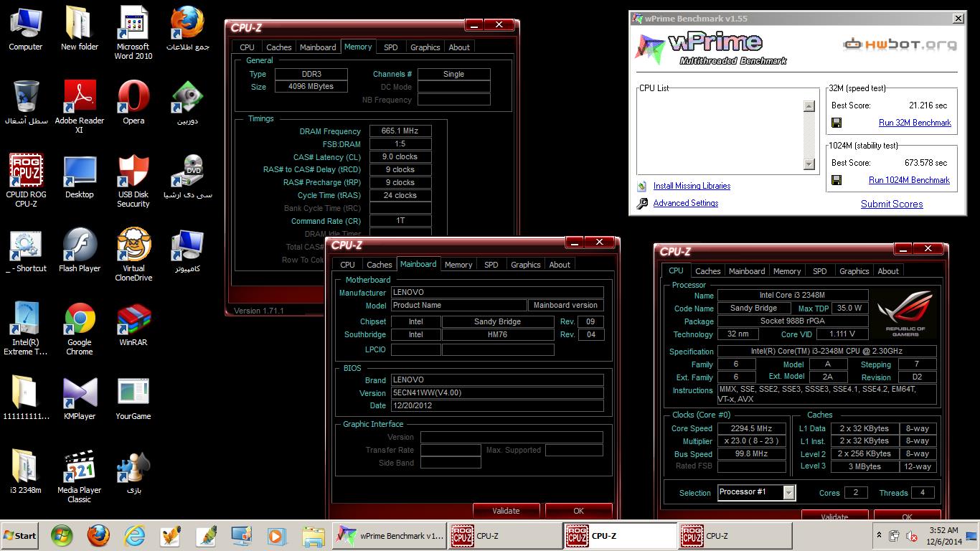
Task: Click the muted volume tray icon
Action: point(912,536)
